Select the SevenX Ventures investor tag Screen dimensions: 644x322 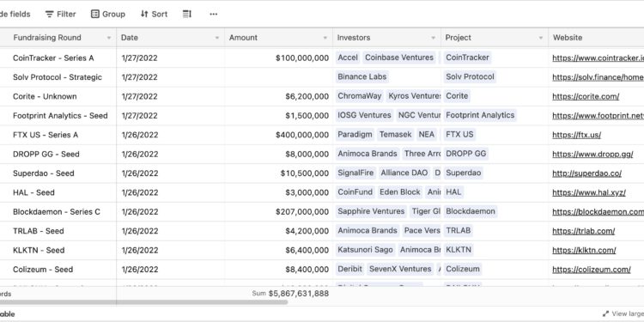400,269
